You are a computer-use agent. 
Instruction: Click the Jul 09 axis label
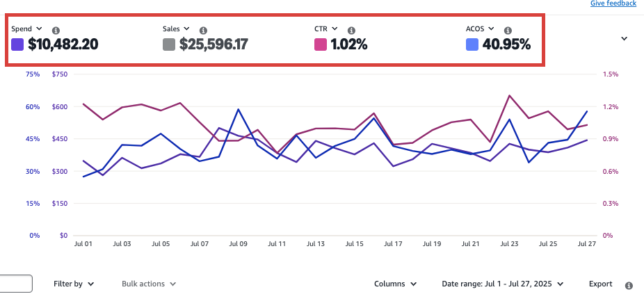click(238, 243)
